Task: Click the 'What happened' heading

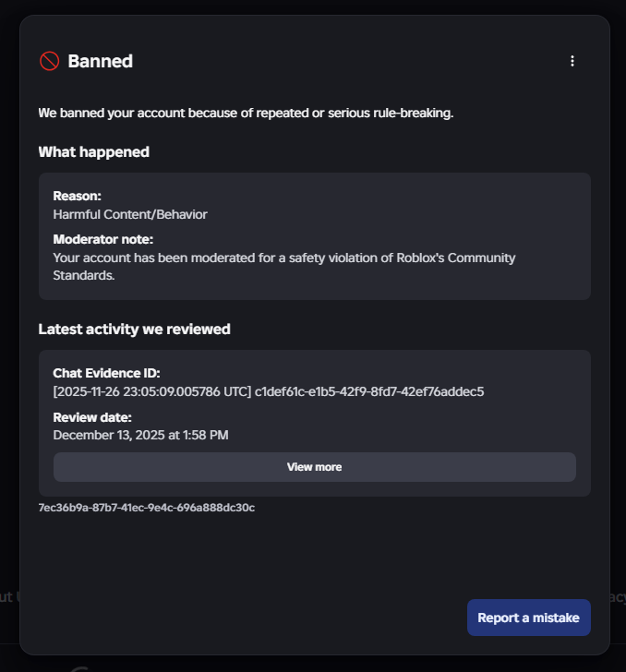Action: [x=94, y=152]
